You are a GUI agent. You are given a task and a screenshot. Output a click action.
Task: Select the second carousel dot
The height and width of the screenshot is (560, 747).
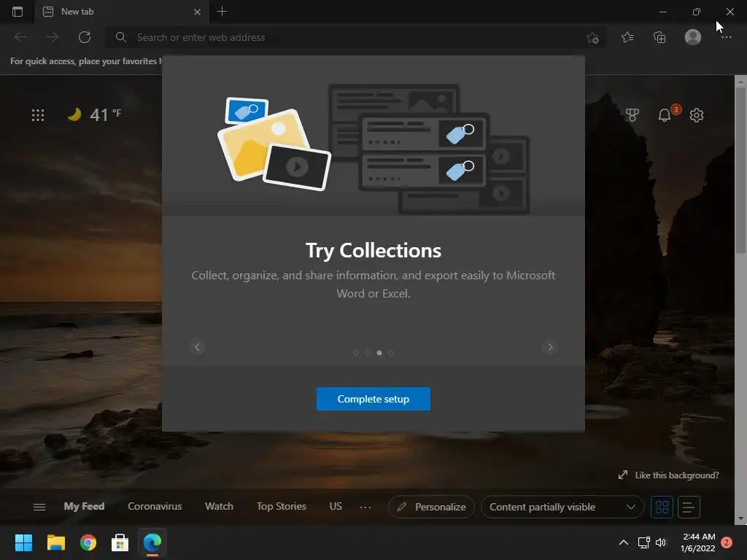coord(368,353)
